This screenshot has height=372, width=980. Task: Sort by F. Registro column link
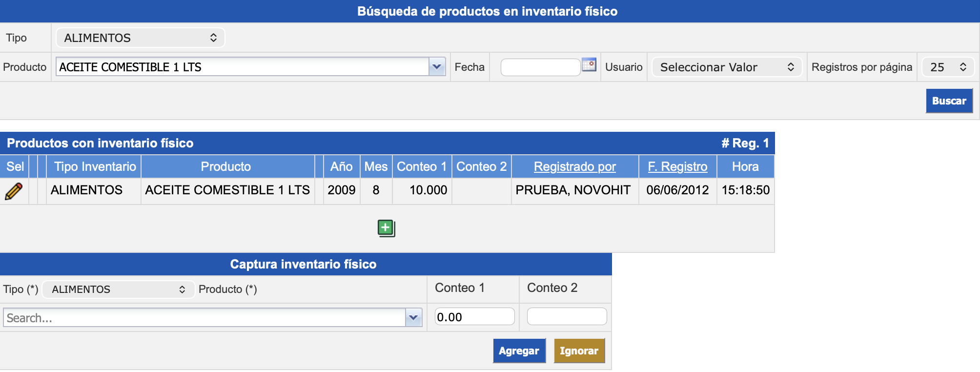[x=677, y=167]
